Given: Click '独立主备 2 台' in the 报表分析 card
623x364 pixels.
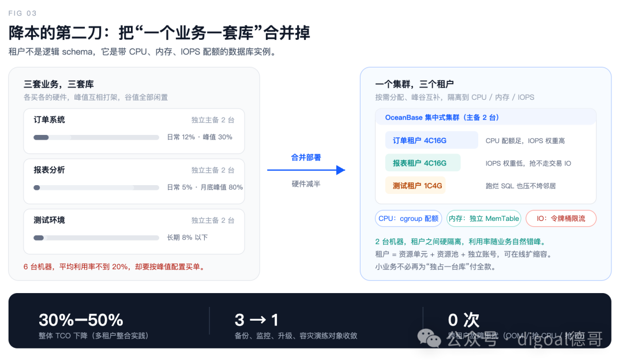Looking at the screenshot, I should 213,170.
